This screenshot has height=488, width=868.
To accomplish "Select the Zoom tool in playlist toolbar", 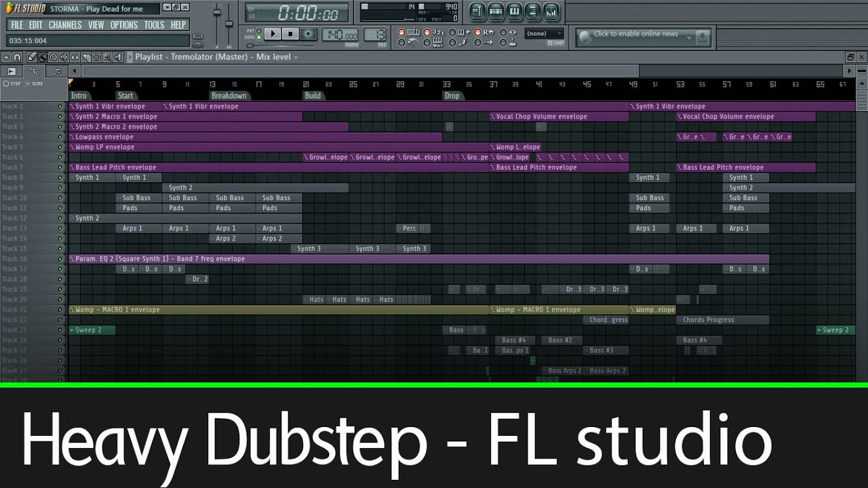I will click(x=107, y=58).
